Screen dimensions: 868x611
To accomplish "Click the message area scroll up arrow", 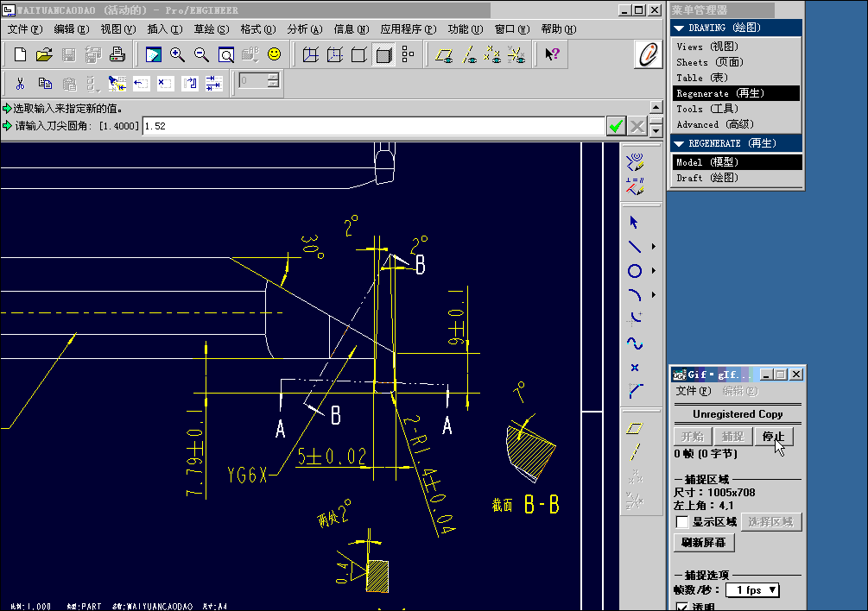I will point(656,107).
